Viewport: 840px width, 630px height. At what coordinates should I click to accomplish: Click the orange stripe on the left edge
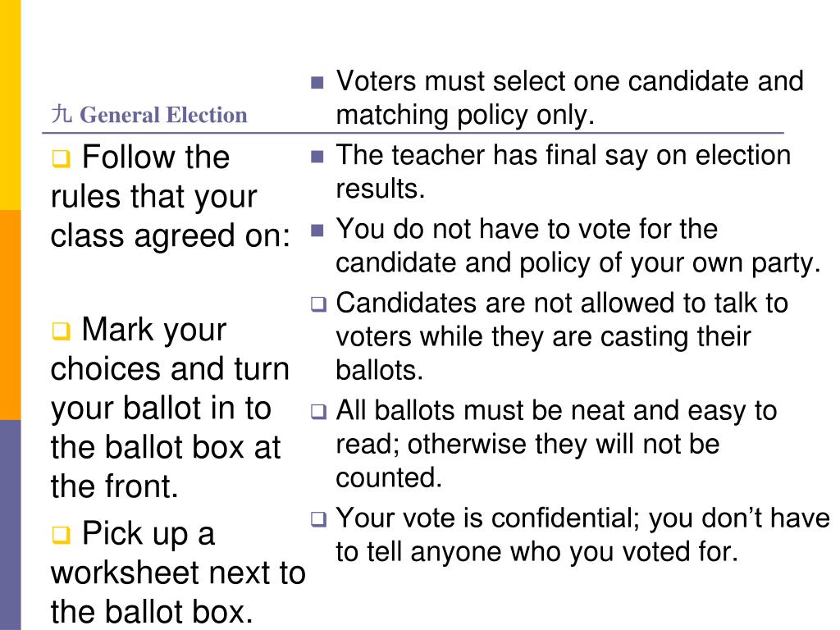pos(10,314)
